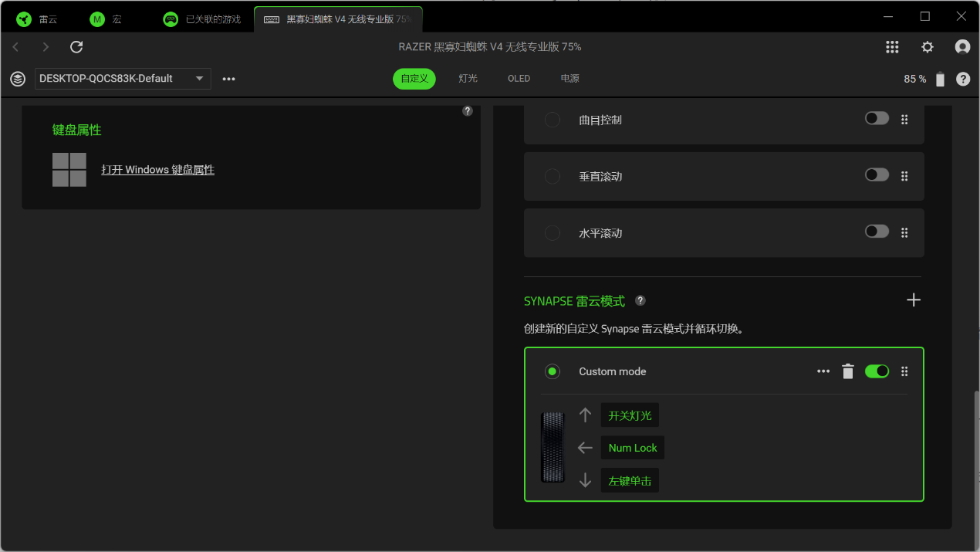Edit the Num Lock assignment
The image size is (980, 552).
pos(633,448)
